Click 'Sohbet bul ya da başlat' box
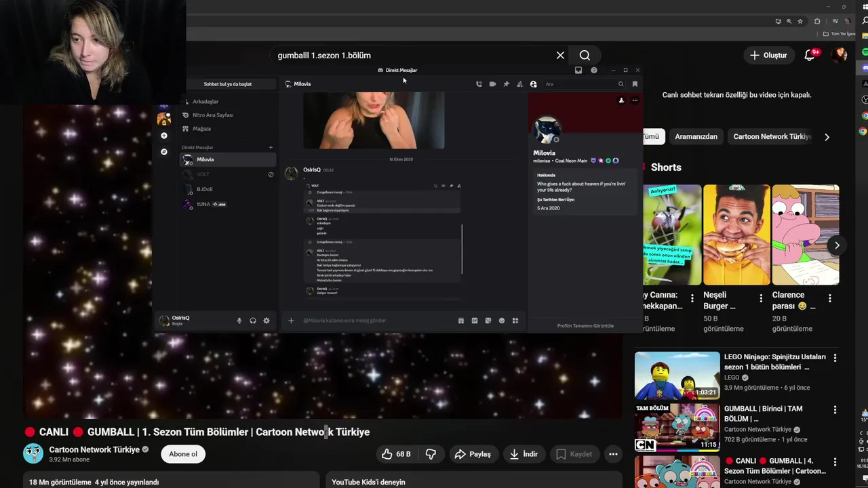The height and width of the screenshot is (488, 868). tap(228, 84)
